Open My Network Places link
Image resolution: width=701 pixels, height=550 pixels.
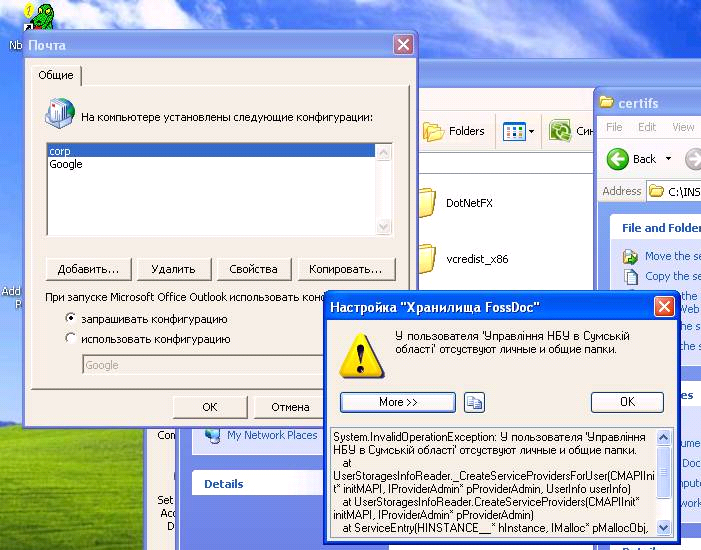(x=272, y=435)
